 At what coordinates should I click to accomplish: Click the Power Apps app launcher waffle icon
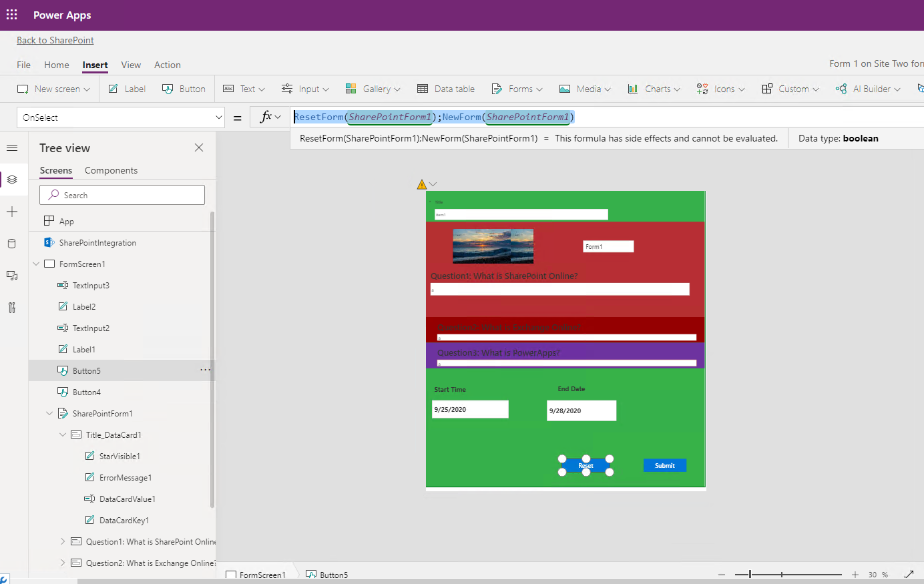pyautogui.click(x=11, y=14)
